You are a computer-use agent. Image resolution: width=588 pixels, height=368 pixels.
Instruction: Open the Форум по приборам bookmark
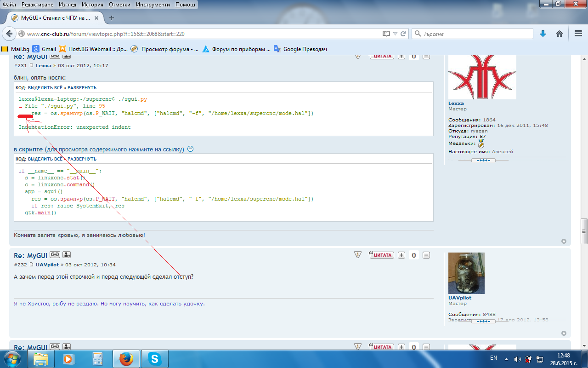point(237,49)
